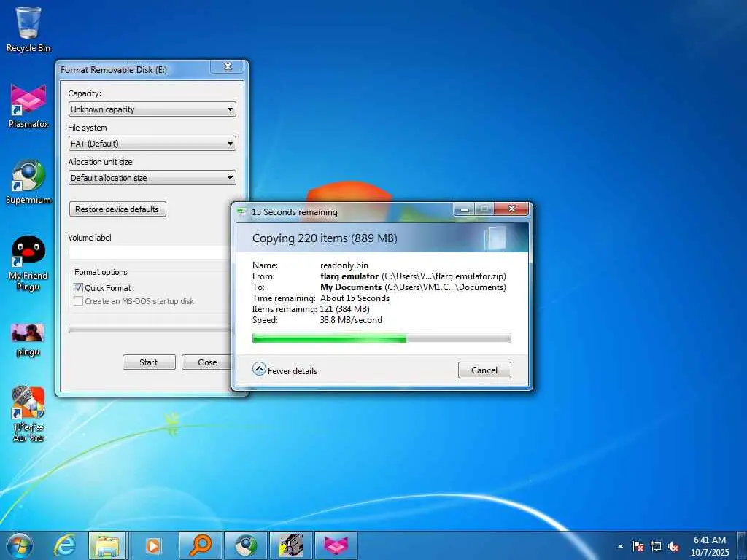Show hidden tray icons arrow
The height and width of the screenshot is (560, 747).
click(x=620, y=546)
